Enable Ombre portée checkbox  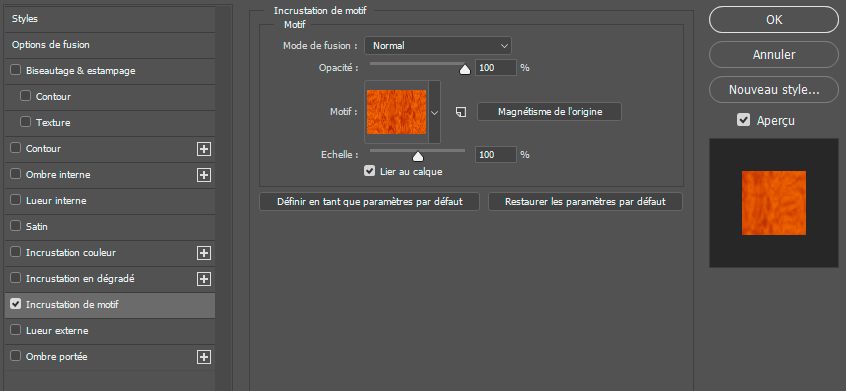[15, 356]
